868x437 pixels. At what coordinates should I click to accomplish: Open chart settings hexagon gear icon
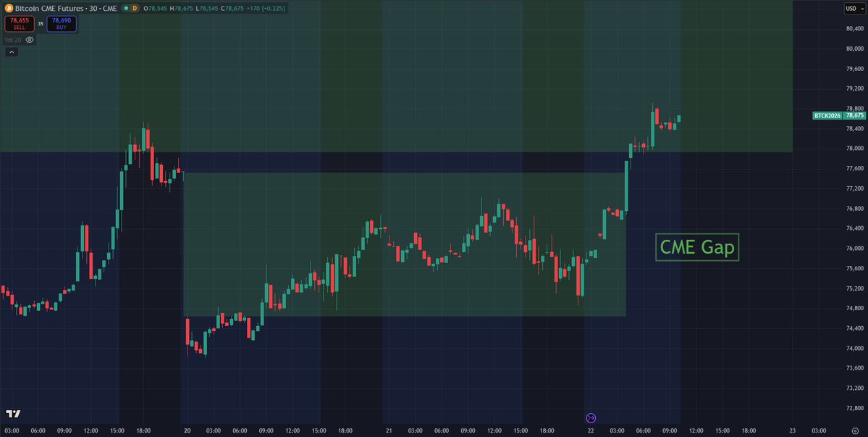pos(855,430)
